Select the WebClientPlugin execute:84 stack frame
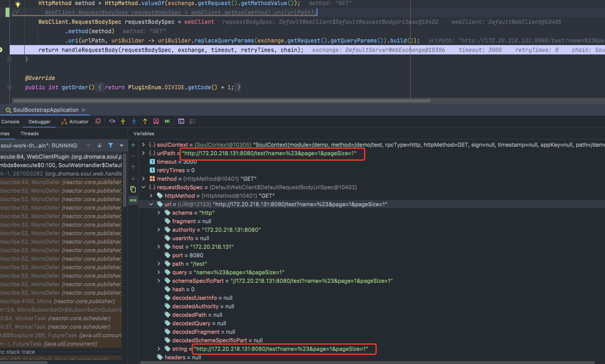This screenshot has height=364, width=605. point(61,156)
